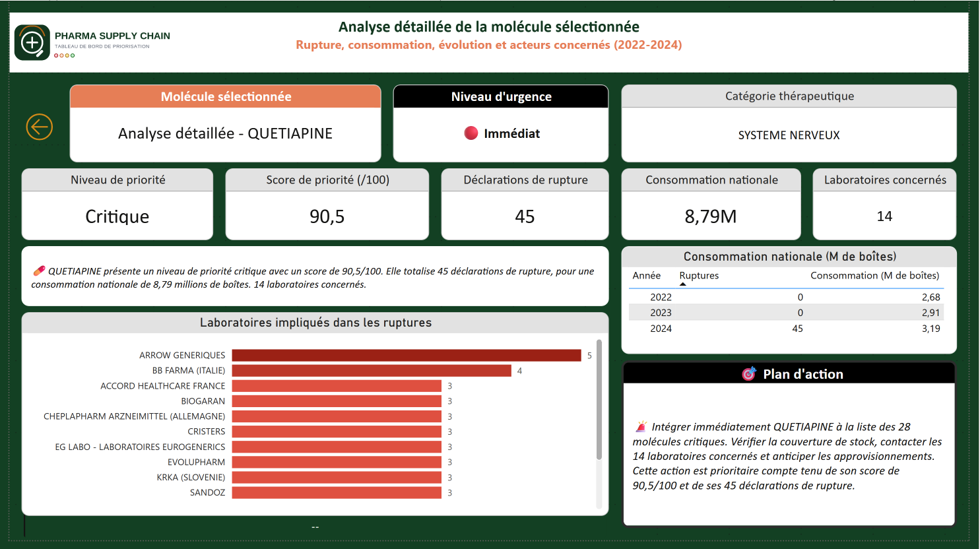980x549 pixels.
Task: Click the data label 5 beside ARROW GENERIQUES bar
Action: tap(589, 356)
